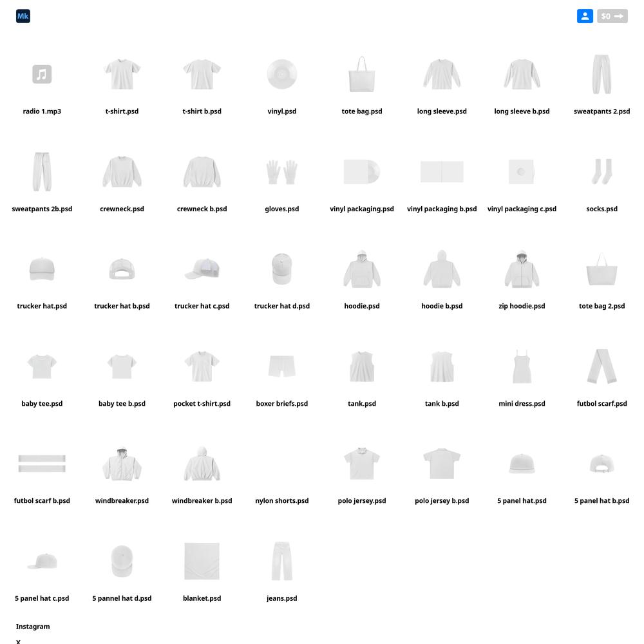Select the vinyl packaging b.psd image
This screenshot has height=644, width=644.
click(442, 172)
